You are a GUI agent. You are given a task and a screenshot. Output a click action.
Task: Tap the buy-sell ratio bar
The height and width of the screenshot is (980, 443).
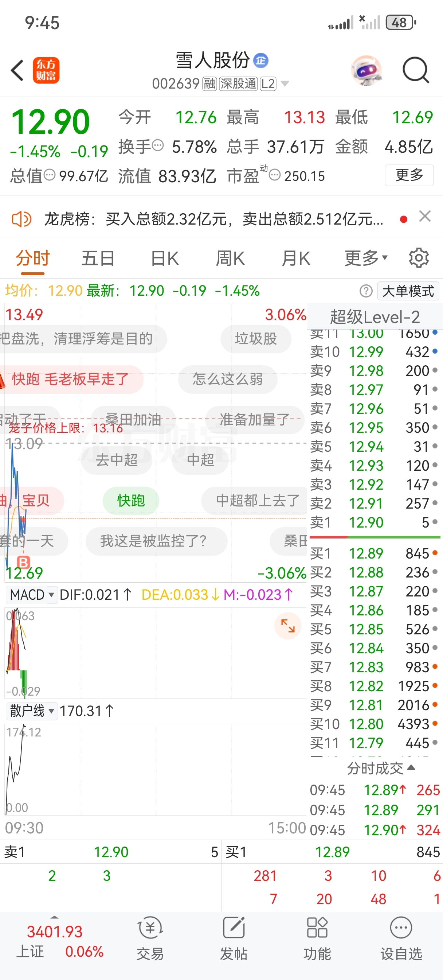tap(375, 537)
